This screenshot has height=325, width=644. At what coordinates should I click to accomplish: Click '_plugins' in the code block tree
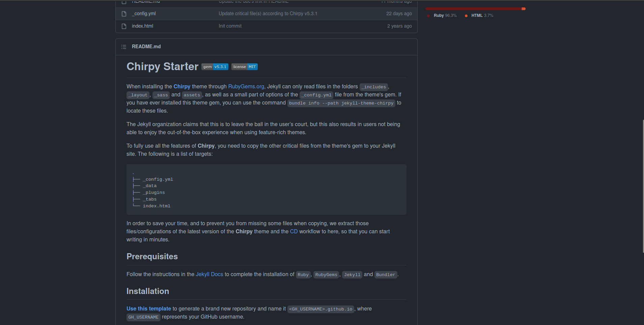point(154,193)
